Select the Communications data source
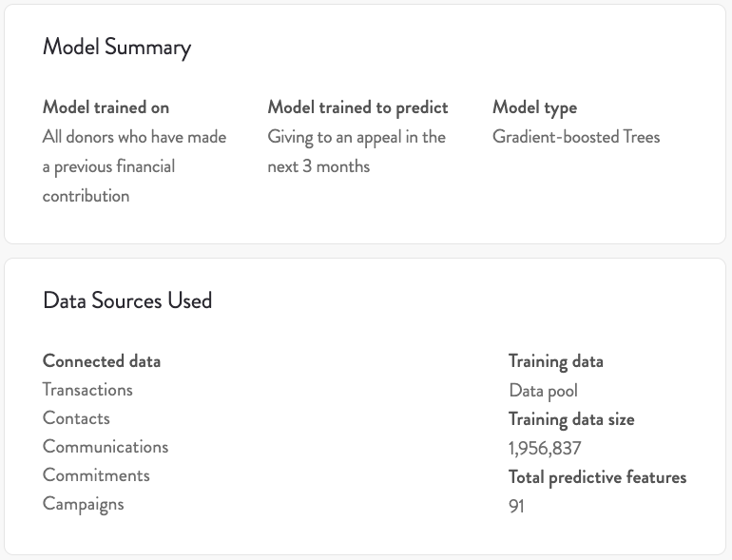Viewport: 732px width, 560px height. (105, 447)
